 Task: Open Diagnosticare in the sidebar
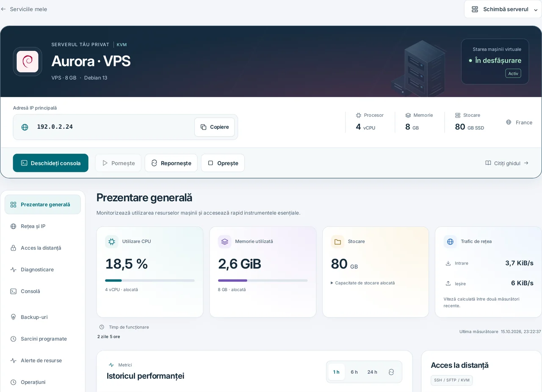pyautogui.click(x=43, y=270)
